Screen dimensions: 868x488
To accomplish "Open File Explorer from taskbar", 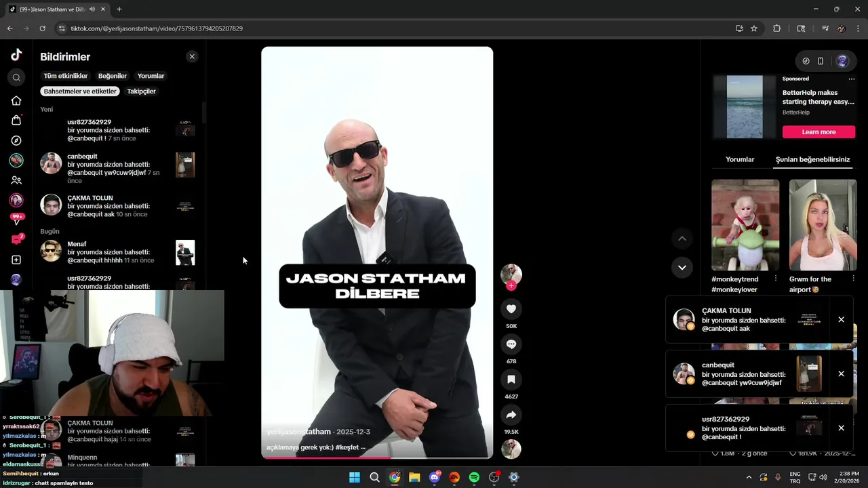I will [x=414, y=477].
